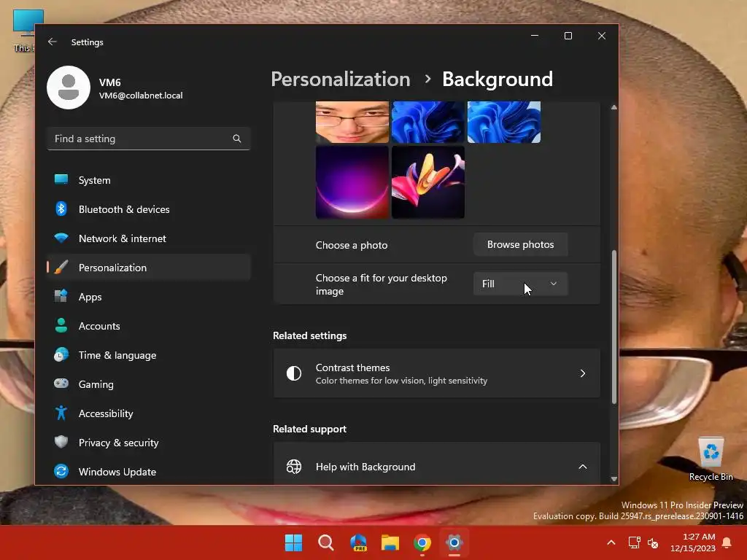The image size is (747, 560).
Task: Open Contrast themes settings
Action: [436, 373]
